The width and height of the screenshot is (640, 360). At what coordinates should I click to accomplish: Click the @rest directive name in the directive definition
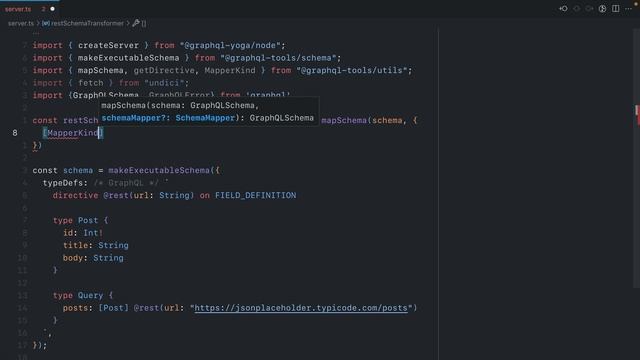(x=116, y=196)
